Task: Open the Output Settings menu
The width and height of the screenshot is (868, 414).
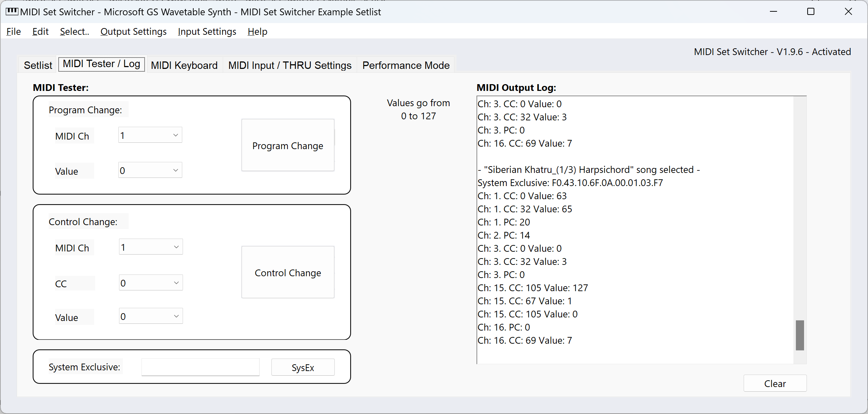Action: click(x=133, y=32)
